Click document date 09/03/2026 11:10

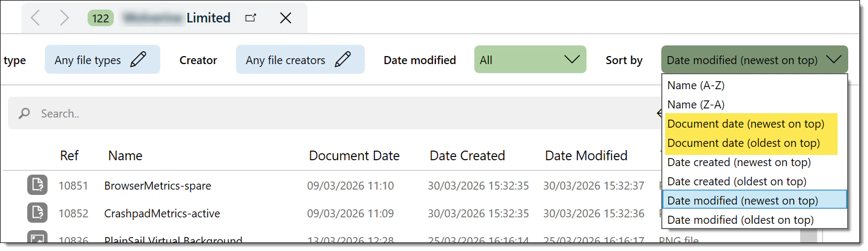[x=350, y=185]
